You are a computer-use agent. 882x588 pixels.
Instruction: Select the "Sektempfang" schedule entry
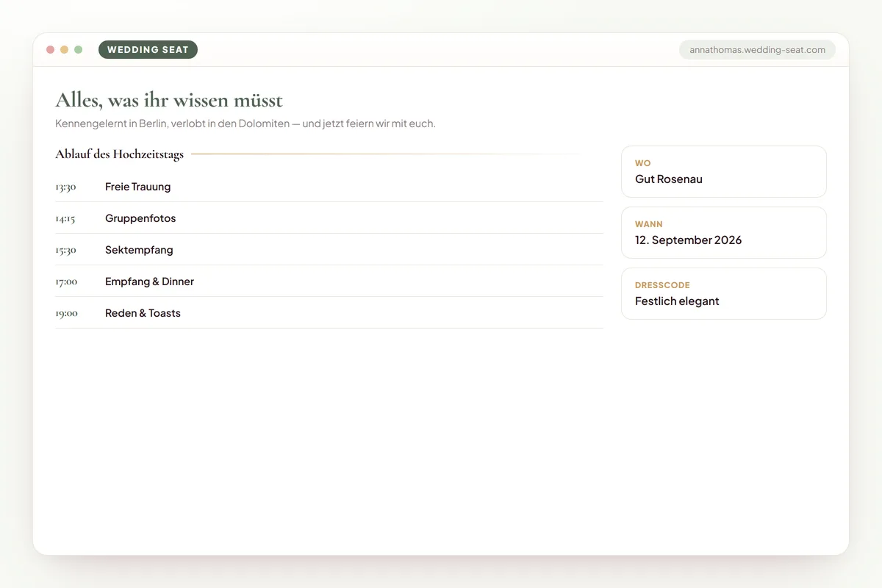[329, 250]
